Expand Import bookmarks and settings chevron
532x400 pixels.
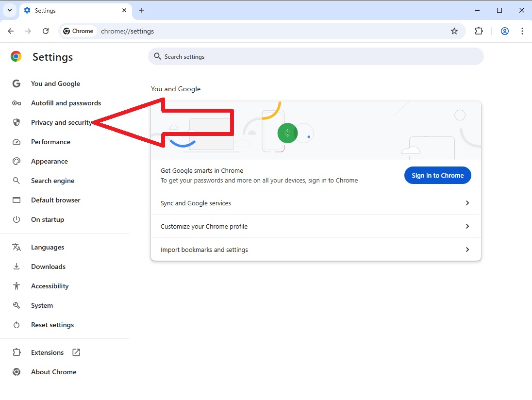467,250
